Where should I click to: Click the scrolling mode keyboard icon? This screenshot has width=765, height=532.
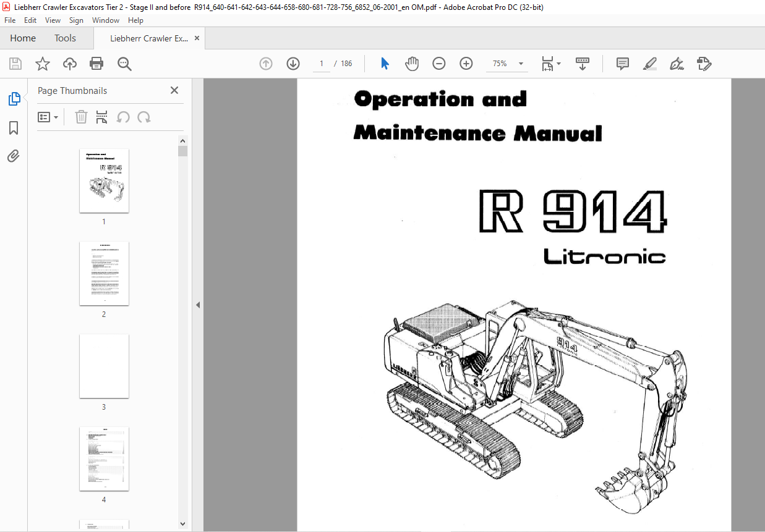tap(583, 64)
